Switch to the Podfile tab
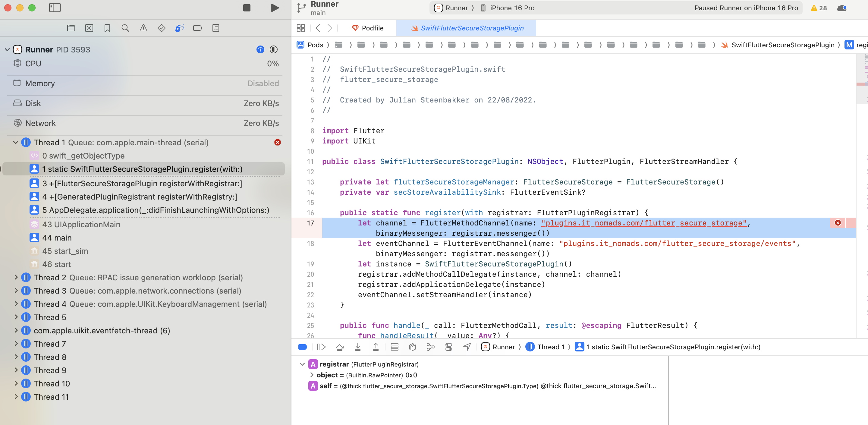The width and height of the screenshot is (868, 425). (367, 28)
